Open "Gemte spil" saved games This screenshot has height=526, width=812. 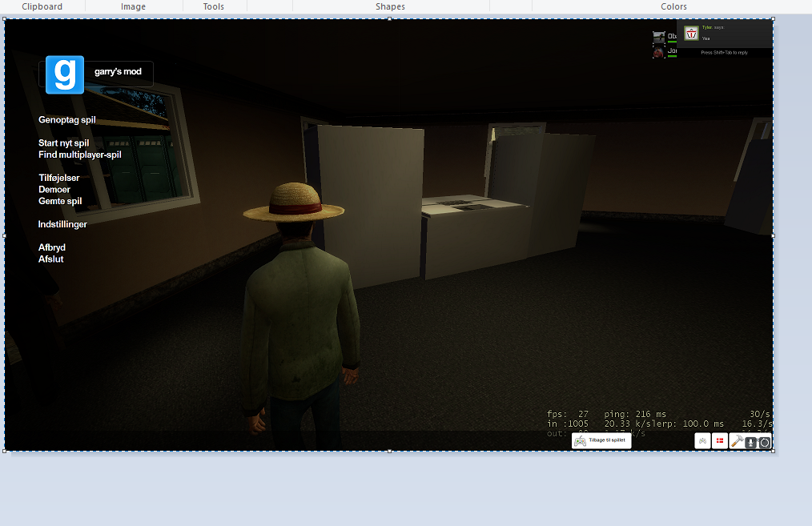60,201
